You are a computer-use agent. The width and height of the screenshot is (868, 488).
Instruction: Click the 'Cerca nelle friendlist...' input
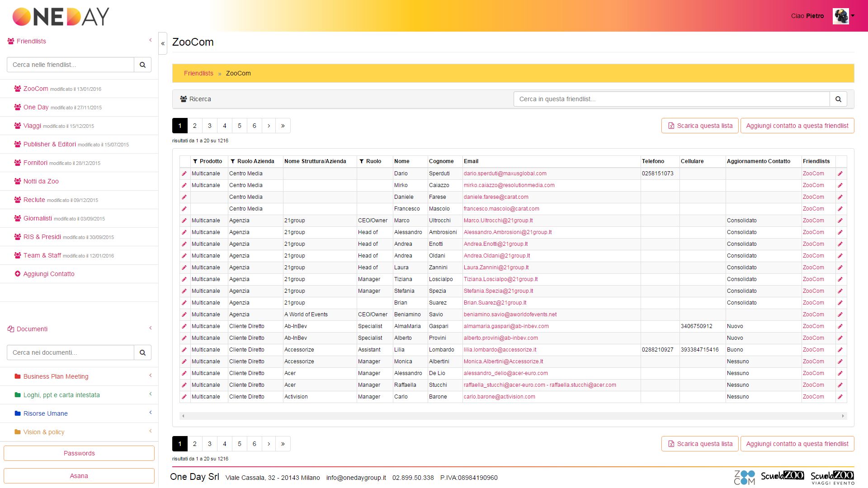[71, 65]
